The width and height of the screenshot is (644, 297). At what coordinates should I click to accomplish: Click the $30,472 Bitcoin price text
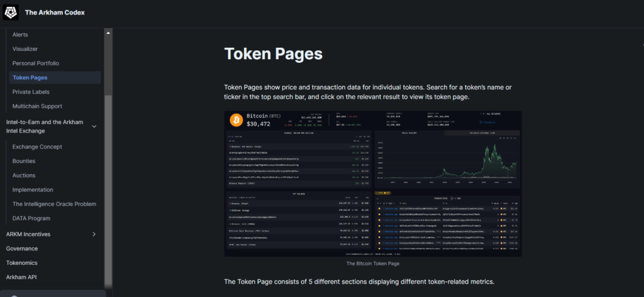pos(258,124)
